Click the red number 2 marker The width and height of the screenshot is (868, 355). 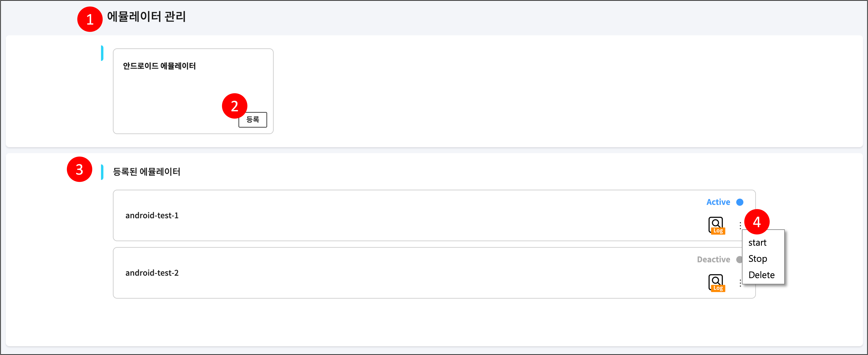(x=234, y=106)
